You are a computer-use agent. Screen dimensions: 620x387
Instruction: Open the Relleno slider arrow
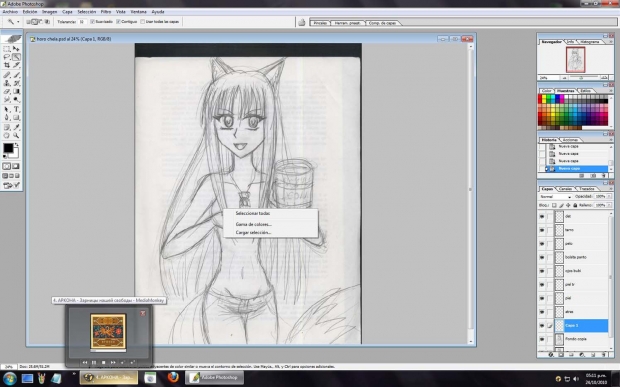[610, 206]
